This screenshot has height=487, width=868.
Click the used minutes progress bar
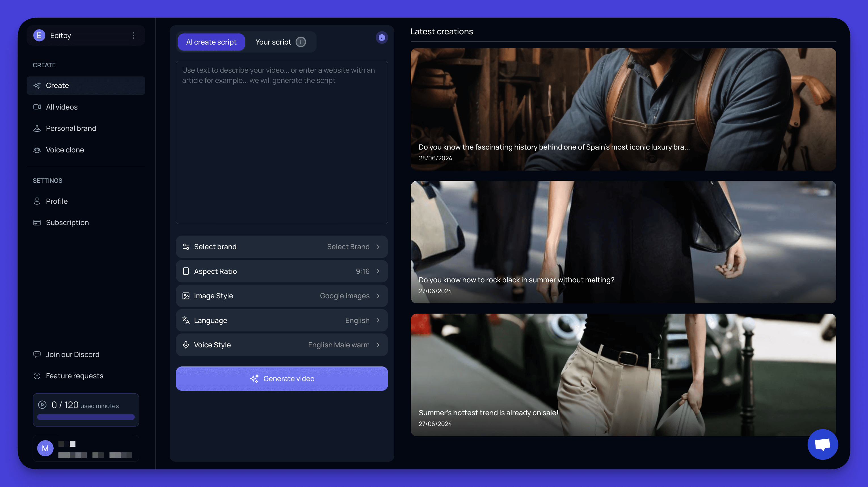(86, 417)
